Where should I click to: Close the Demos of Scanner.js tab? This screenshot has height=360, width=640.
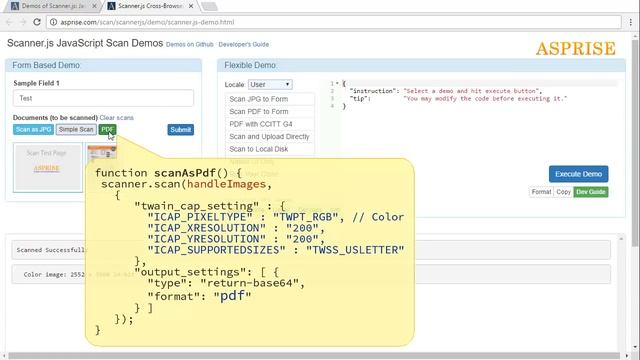[94, 6]
